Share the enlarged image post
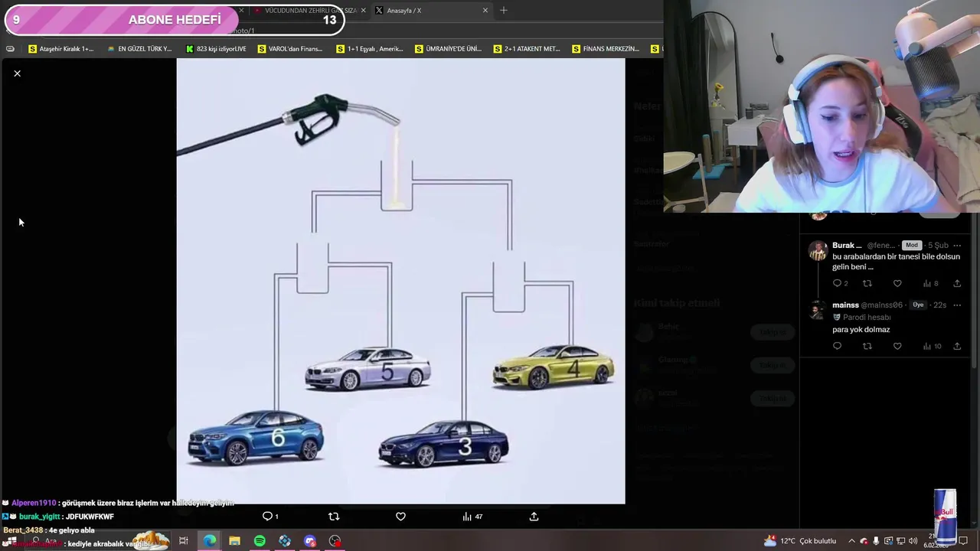 click(534, 517)
